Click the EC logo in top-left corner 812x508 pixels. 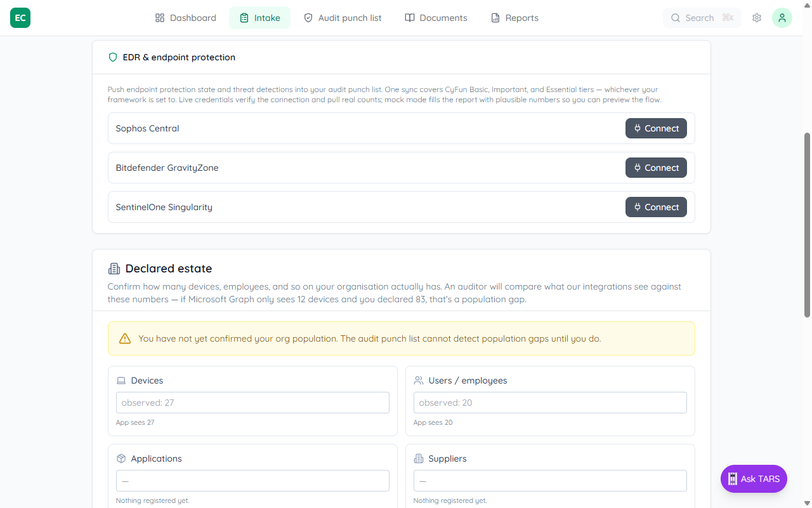[20, 18]
